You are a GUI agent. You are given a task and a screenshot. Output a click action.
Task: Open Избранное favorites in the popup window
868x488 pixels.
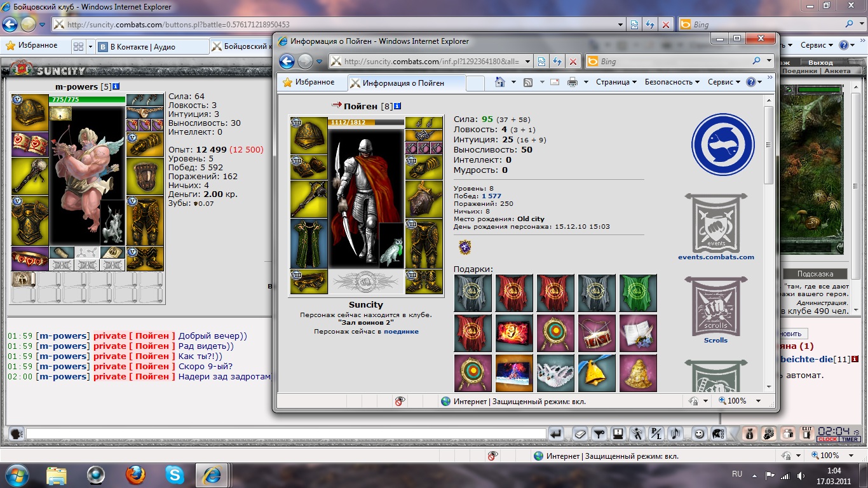[x=308, y=82]
